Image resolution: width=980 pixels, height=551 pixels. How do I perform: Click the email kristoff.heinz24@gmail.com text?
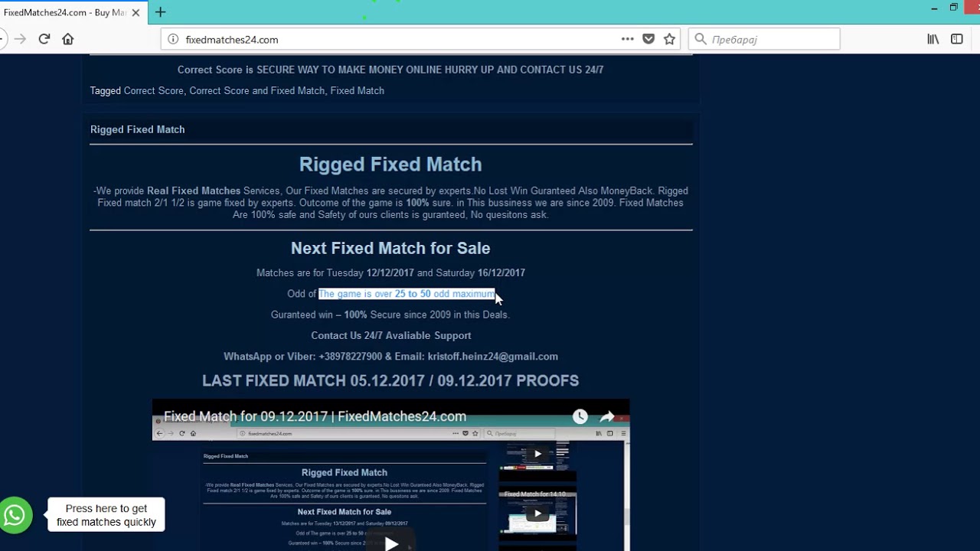coord(493,357)
